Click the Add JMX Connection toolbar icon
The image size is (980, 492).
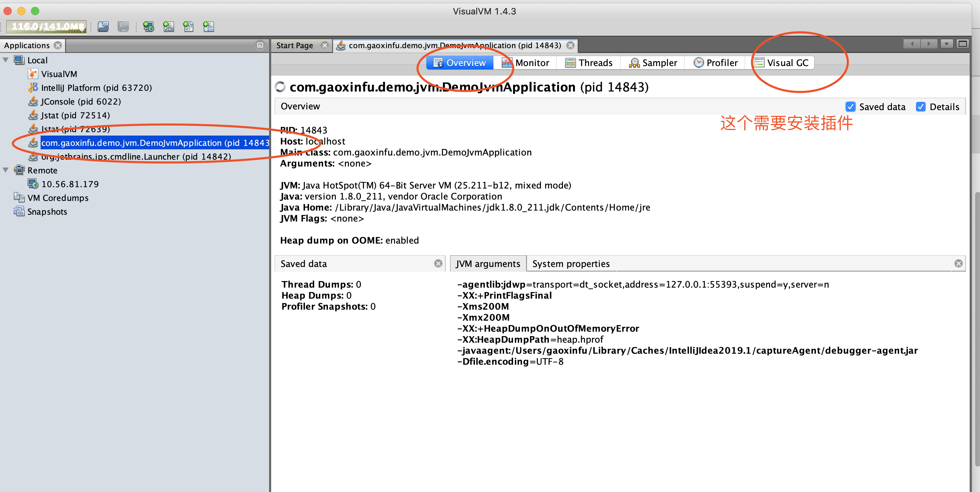(168, 26)
